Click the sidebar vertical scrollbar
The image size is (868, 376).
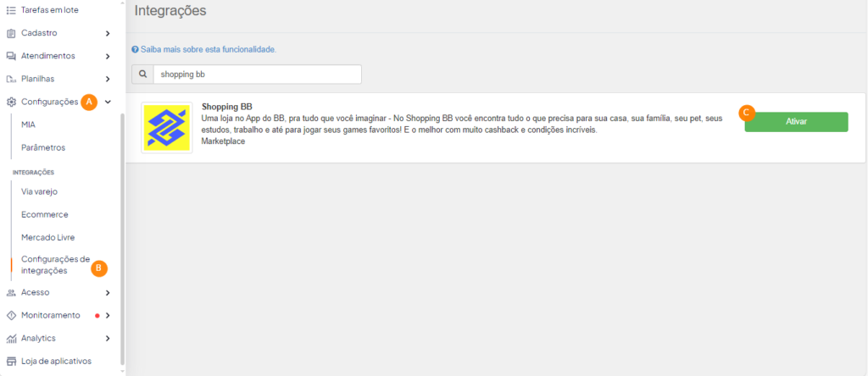click(123, 238)
